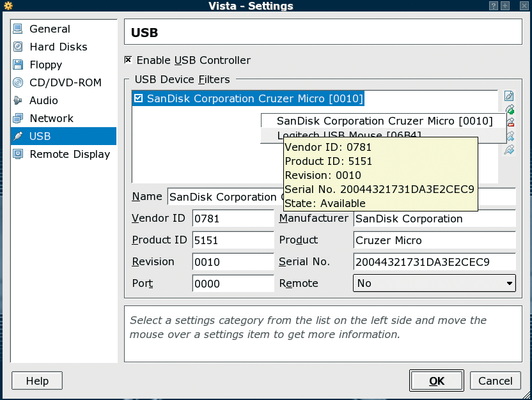The image size is (532, 400).
Task: Click the window resize grip at corner
Action: pyautogui.click(x=527, y=395)
